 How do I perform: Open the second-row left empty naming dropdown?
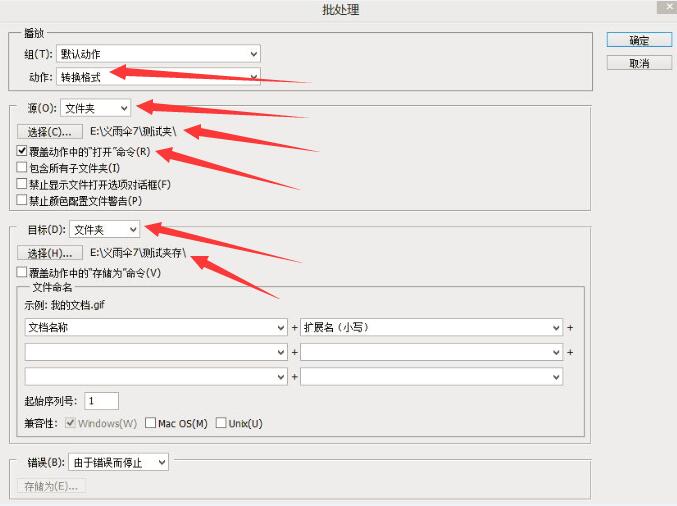click(x=156, y=352)
